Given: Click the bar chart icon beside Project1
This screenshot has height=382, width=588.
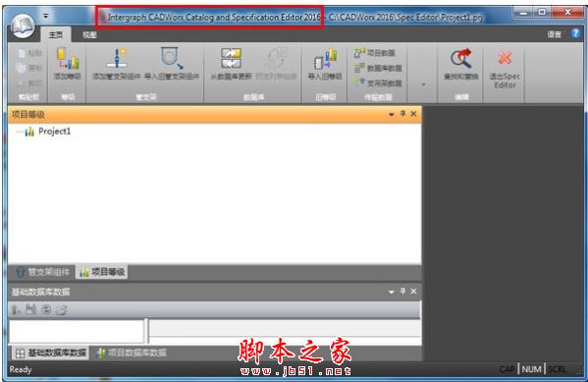Looking at the screenshot, I should [29, 132].
